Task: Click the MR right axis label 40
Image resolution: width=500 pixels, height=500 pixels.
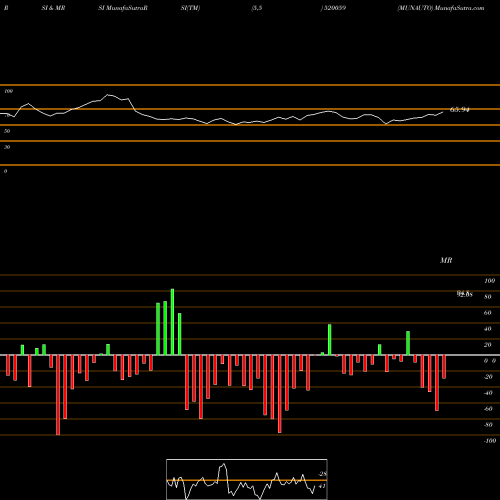Action: coord(488,329)
